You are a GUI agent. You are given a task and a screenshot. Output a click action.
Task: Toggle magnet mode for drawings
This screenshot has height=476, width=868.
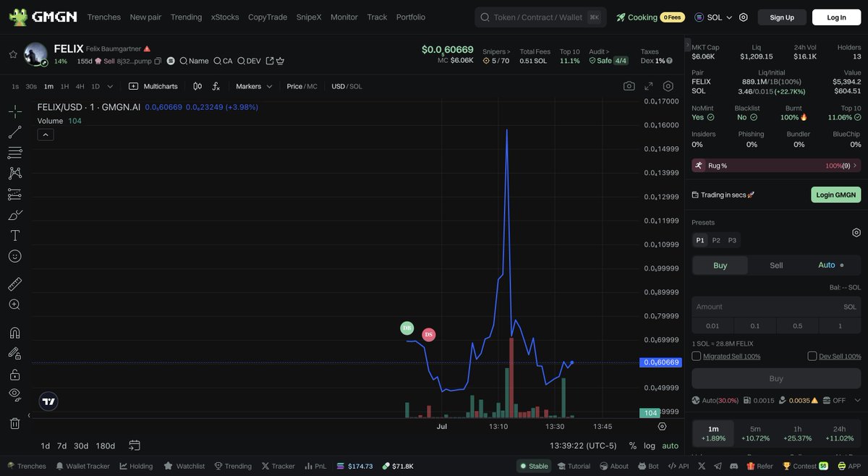click(14, 333)
